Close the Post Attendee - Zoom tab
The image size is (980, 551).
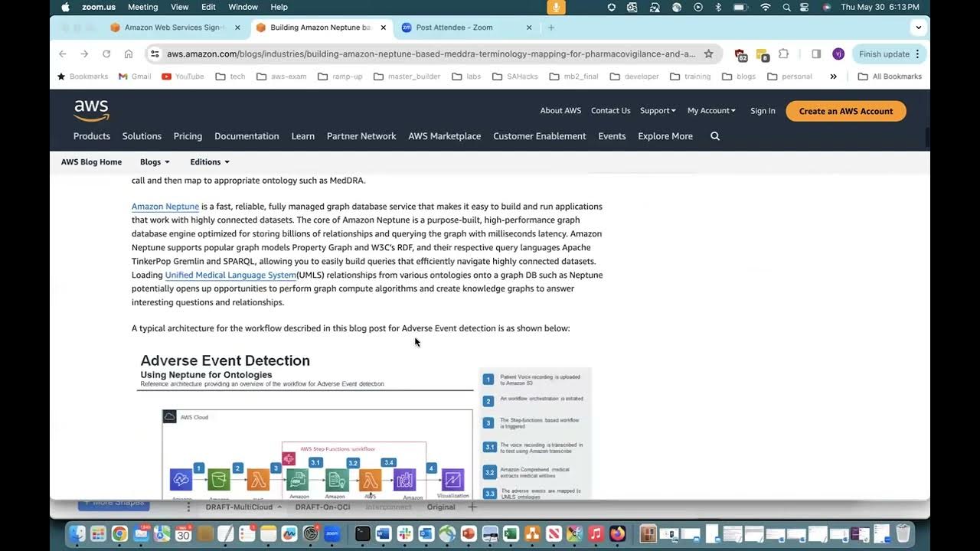tap(529, 28)
